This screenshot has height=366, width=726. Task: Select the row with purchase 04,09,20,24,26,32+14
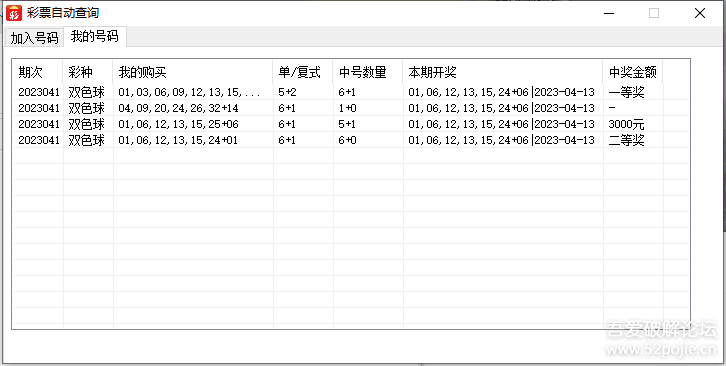(351, 108)
